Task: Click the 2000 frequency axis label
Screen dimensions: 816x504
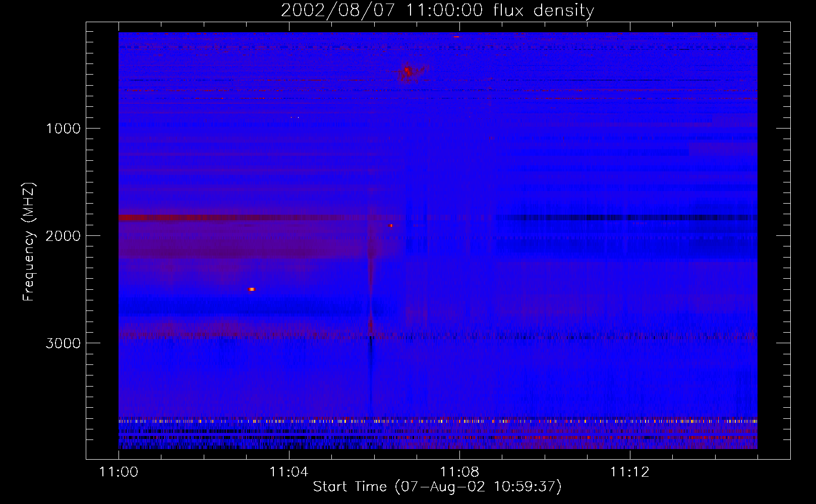Action: [x=63, y=236]
